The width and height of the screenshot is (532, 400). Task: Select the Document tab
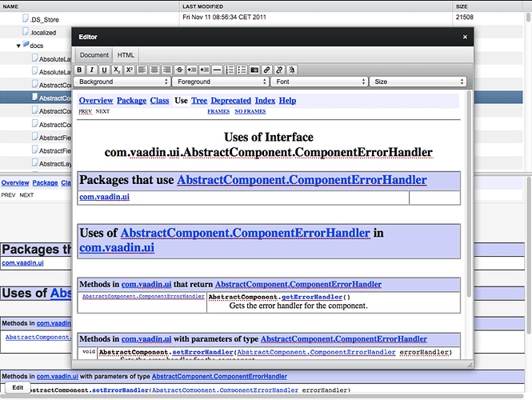coord(94,54)
